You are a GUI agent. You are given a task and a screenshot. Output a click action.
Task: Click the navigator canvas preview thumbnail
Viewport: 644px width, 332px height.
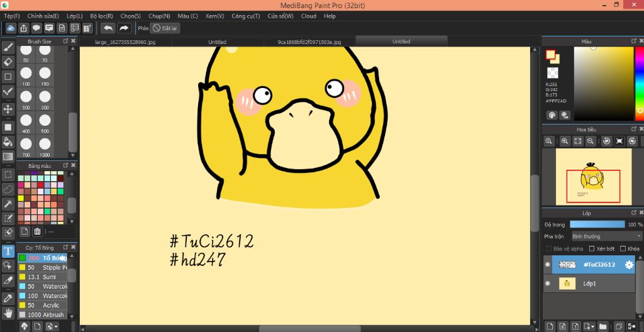click(594, 177)
